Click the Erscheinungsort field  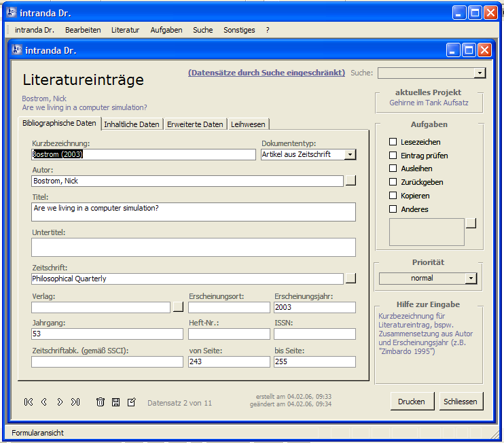point(229,307)
